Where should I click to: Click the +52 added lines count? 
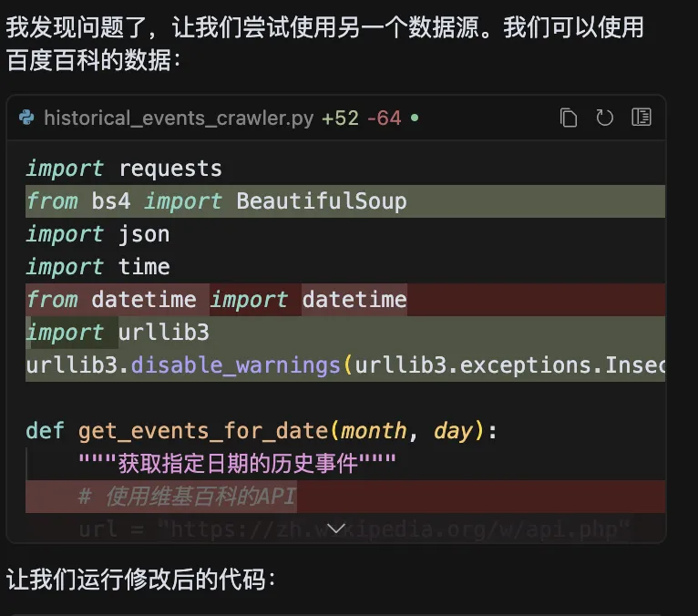pos(340,118)
